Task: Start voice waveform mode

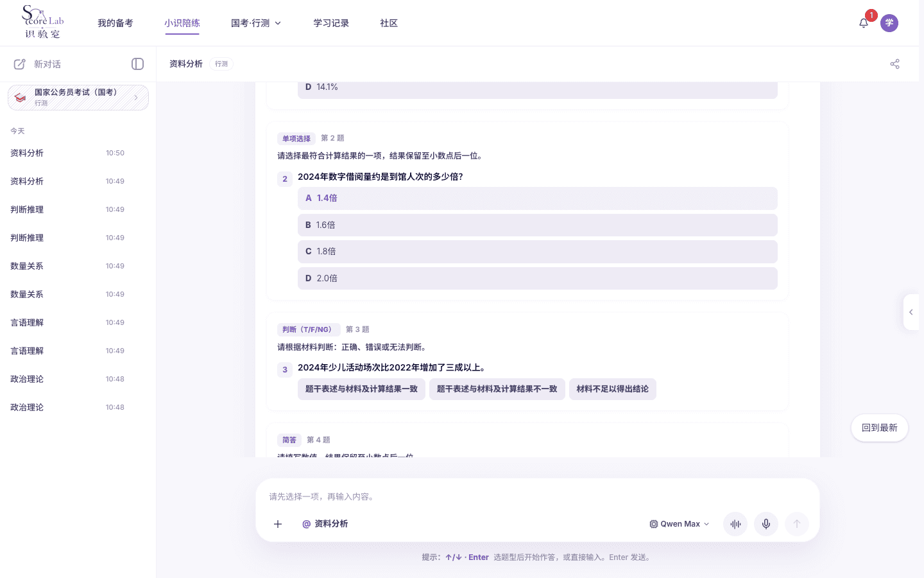Action: (735, 524)
